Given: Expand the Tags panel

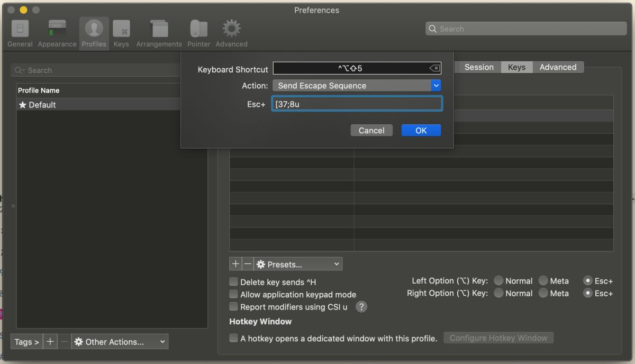Looking at the screenshot, I should (26, 342).
